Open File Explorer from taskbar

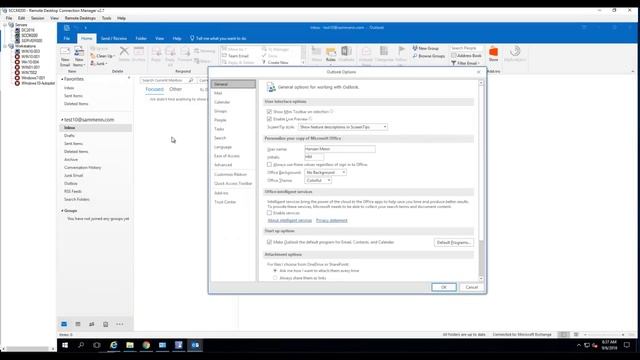(130, 345)
